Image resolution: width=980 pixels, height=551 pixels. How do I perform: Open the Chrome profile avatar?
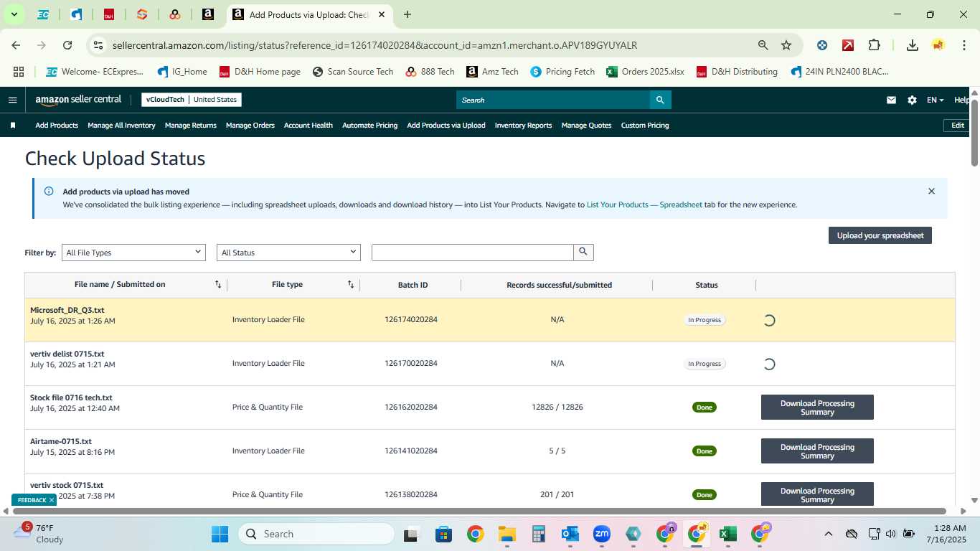click(938, 45)
